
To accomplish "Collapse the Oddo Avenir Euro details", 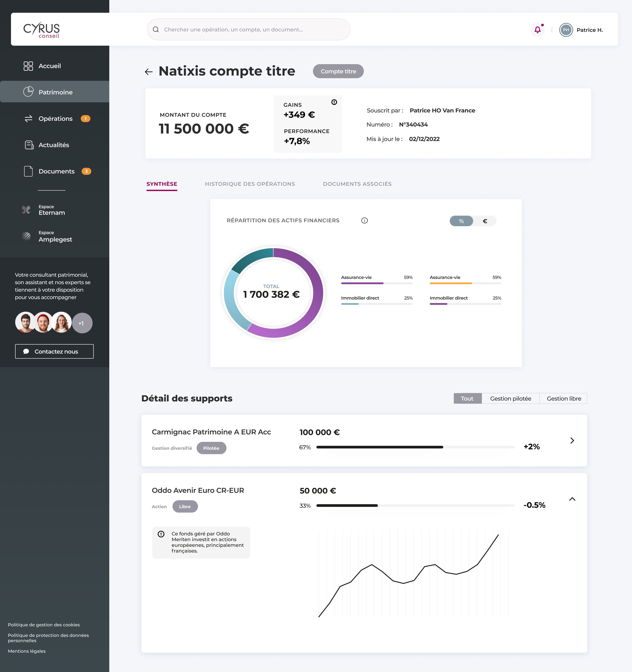I will pos(572,499).
